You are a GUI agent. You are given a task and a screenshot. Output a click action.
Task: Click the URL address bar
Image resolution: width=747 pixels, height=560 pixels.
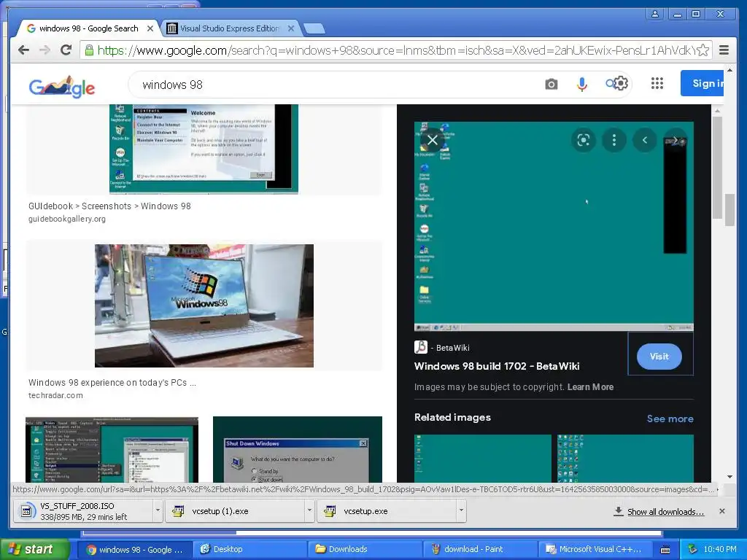click(x=397, y=50)
